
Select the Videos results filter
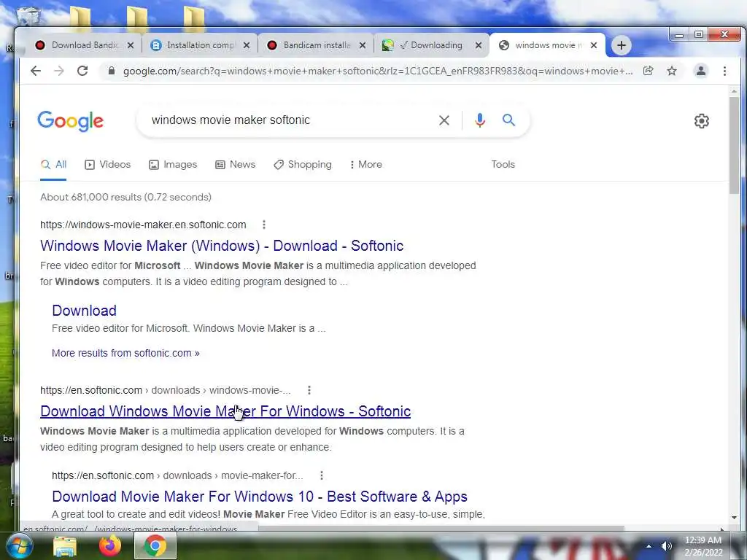[108, 164]
